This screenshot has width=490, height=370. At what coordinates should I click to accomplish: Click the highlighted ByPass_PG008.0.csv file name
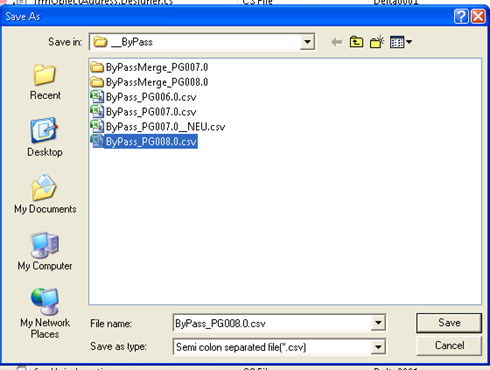pos(151,141)
